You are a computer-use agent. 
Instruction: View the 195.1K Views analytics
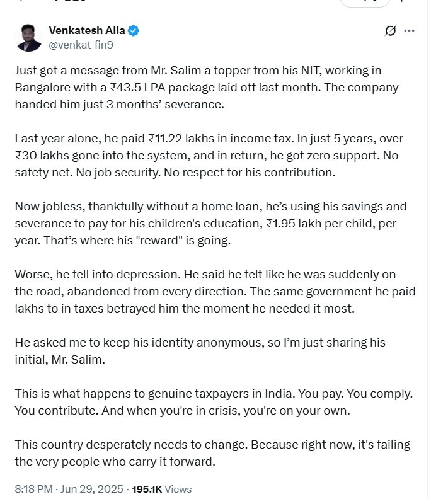(162, 489)
